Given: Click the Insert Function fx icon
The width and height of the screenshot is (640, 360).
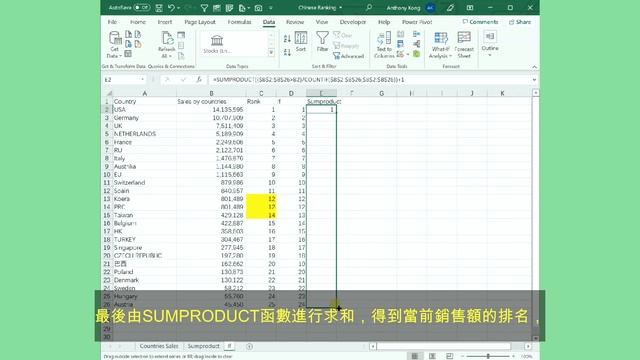Looking at the screenshot, I should coord(199,80).
